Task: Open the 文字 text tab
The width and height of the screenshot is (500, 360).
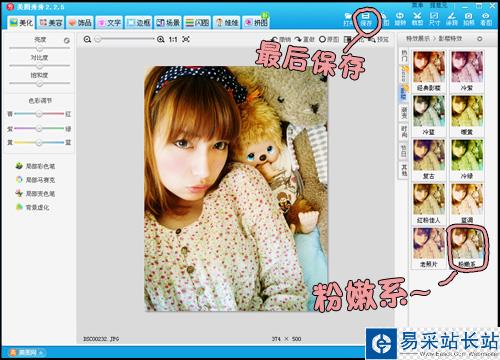Action: pyautogui.click(x=109, y=22)
